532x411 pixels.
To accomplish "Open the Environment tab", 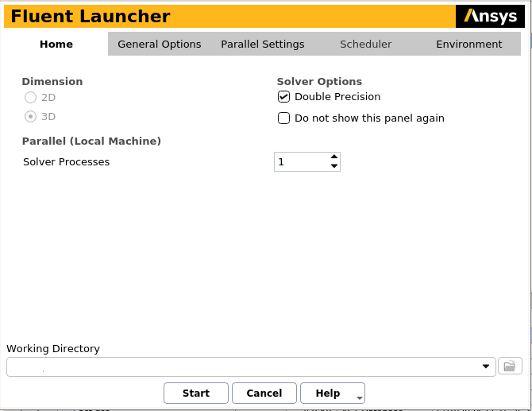I will tap(469, 45).
